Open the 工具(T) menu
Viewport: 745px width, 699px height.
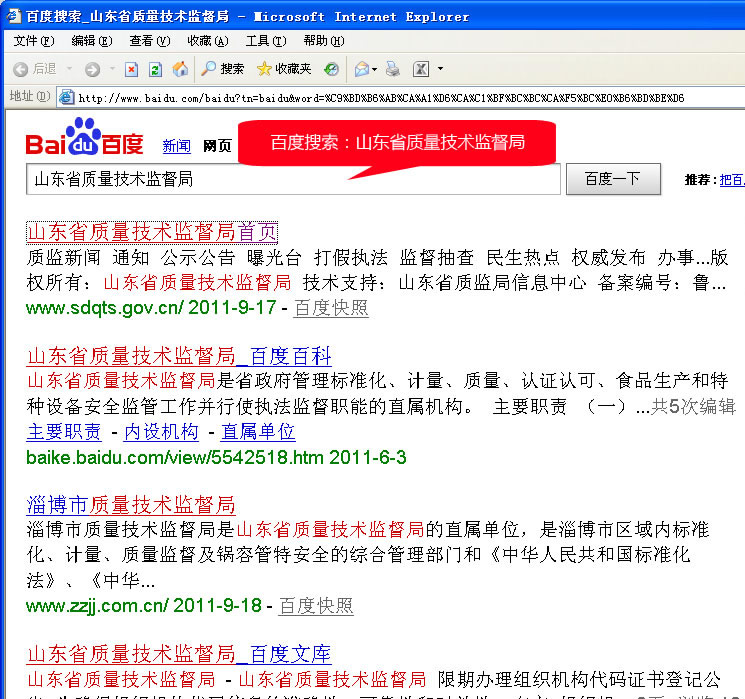coord(265,41)
